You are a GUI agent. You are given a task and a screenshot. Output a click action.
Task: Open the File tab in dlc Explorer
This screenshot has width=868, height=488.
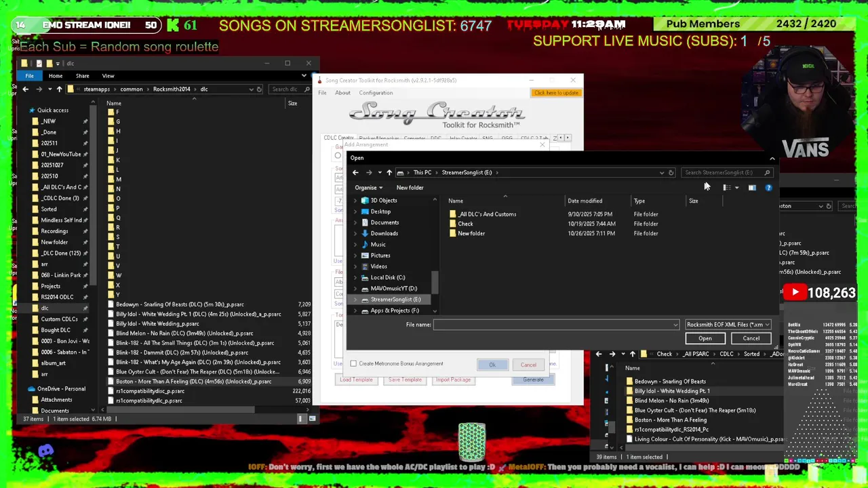point(29,76)
